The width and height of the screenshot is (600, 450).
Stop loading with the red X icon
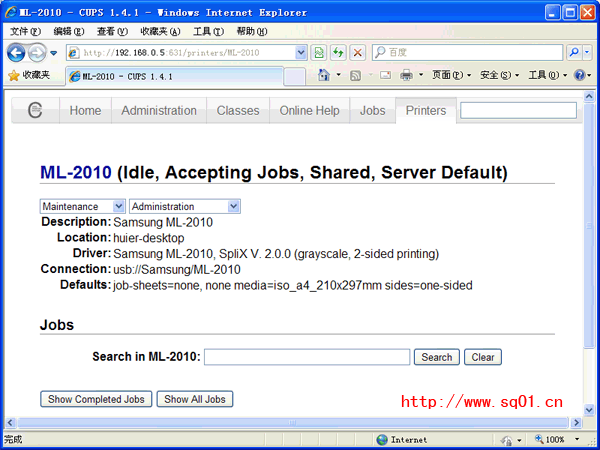point(357,53)
